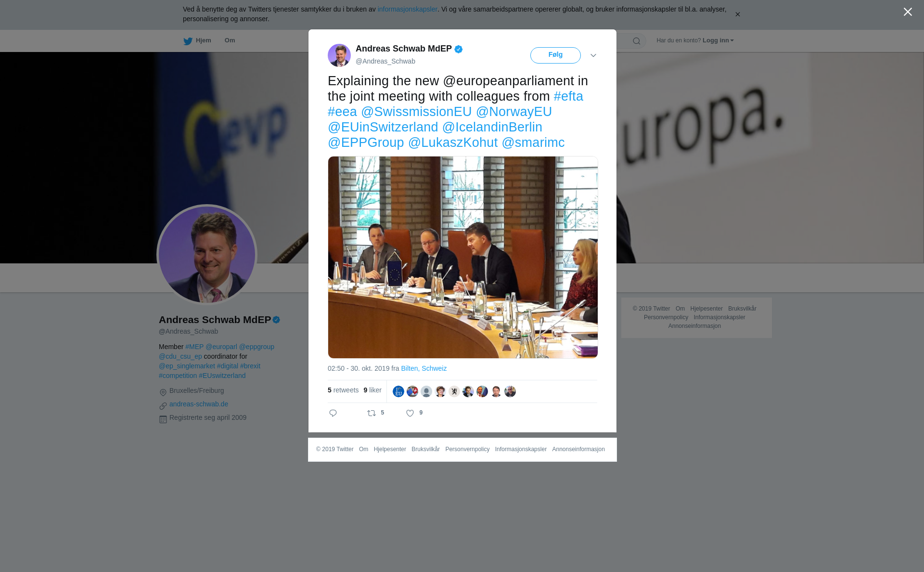Viewport: 924px width, 572px height.
Task: Enlarge the meeting photo in the tweet
Action: tap(463, 257)
